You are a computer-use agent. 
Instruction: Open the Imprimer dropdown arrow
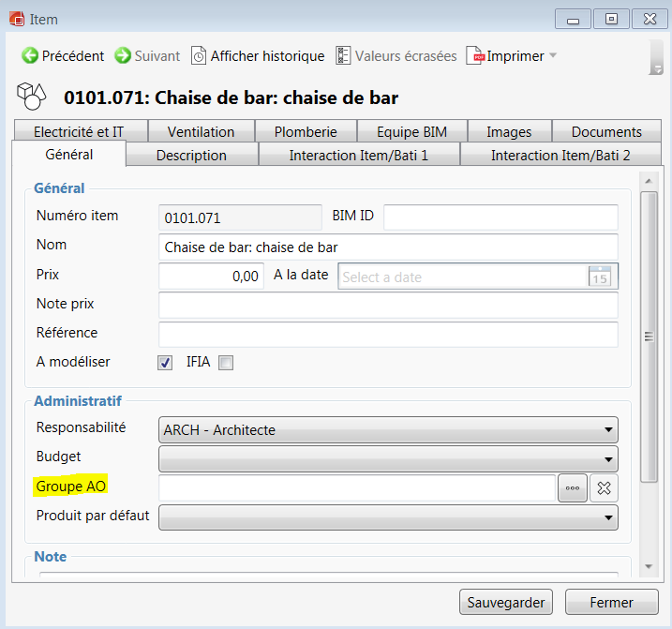553,56
